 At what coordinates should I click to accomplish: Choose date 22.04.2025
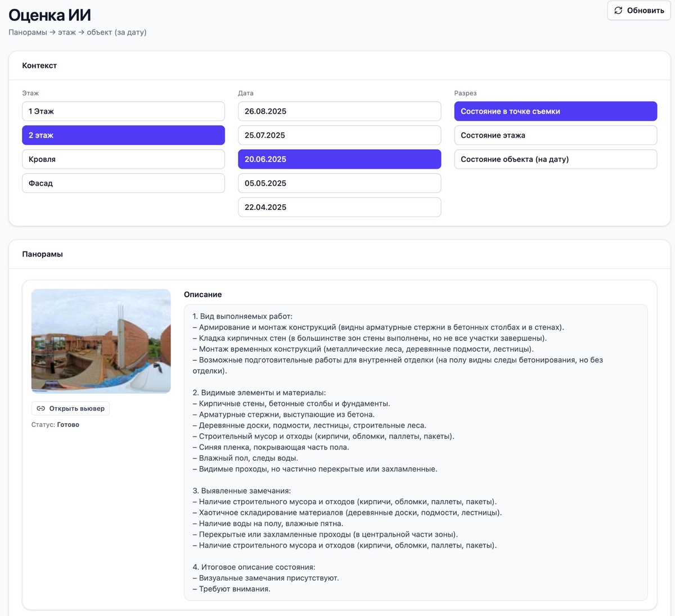click(339, 207)
